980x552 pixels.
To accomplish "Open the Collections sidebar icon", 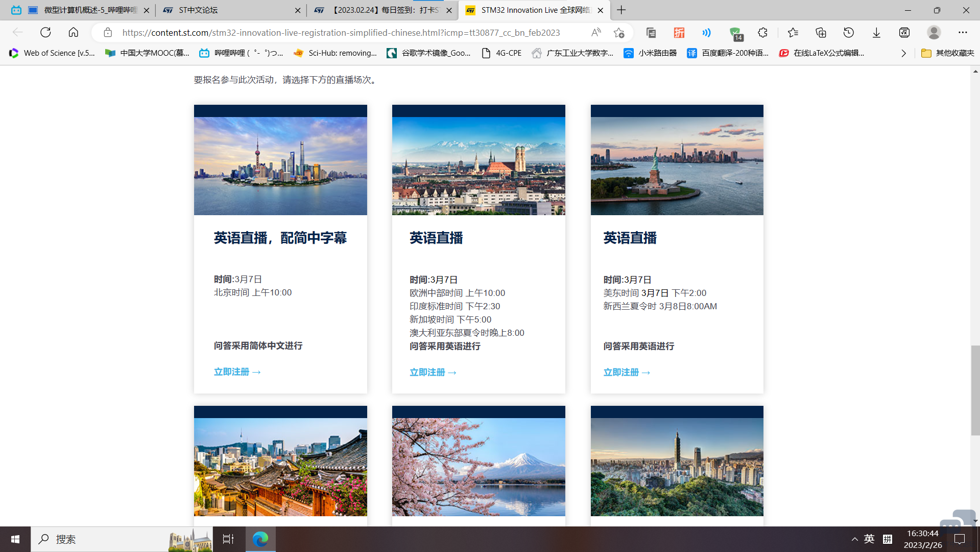I will click(651, 33).
